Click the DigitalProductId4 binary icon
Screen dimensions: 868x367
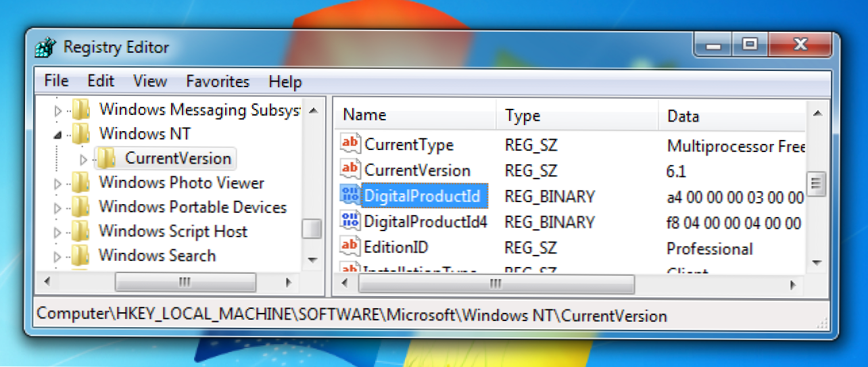click(x=350, y=221)
